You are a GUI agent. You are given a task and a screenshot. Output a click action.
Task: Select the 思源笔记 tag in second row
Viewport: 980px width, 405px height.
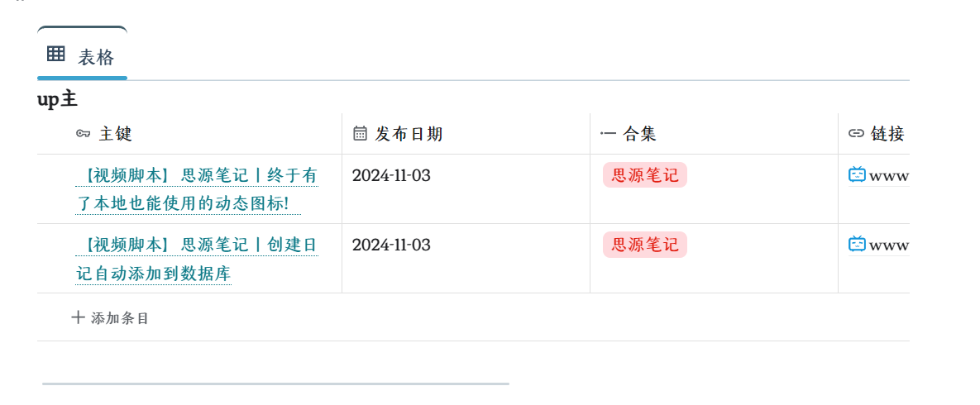click(644, 245)
